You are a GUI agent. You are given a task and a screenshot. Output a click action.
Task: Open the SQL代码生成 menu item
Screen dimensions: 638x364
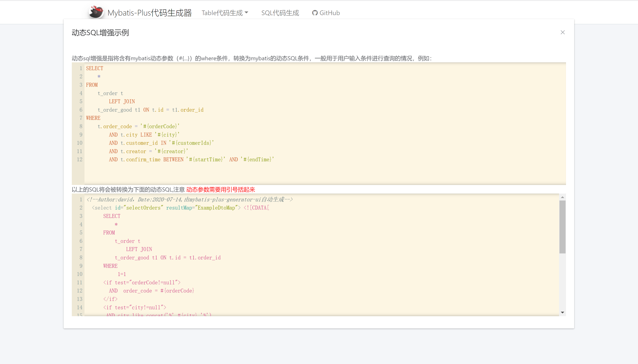(x=280, y=13)
